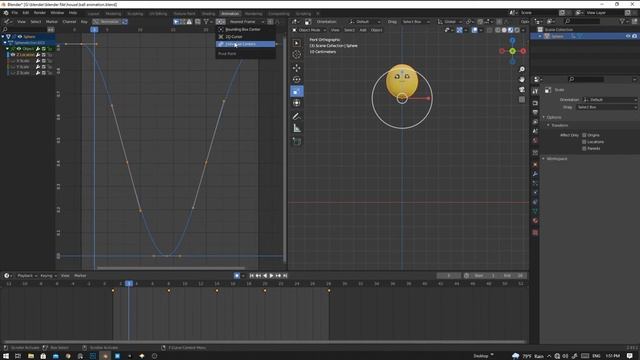Open the Playback dropdown in timeline
The height and width of the screenshot is (360, 640).
click(x=27, y=276)
